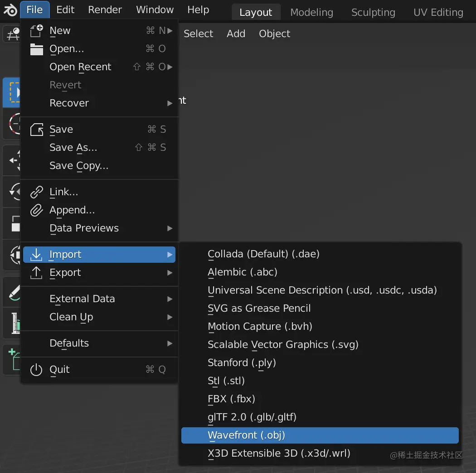Choose Save As... from File menu
Viewport: 476px width, 473px height.
click(x=99, y=148)
